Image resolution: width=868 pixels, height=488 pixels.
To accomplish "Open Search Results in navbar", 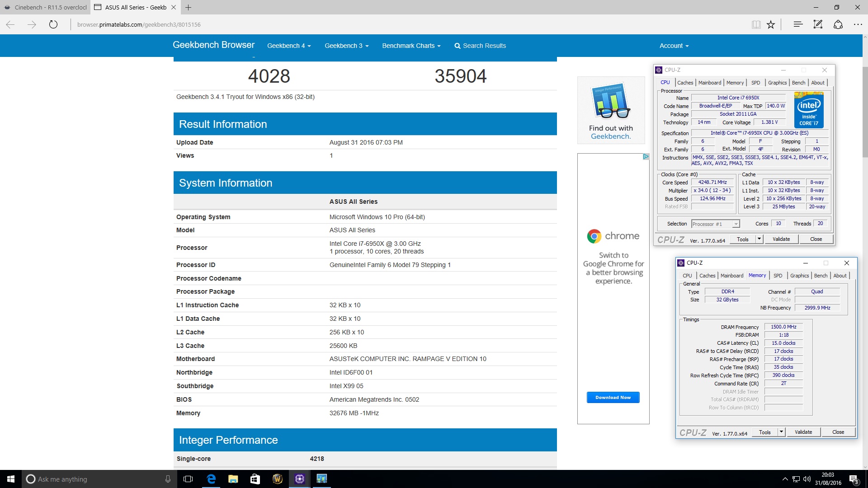I will [480, 46].
